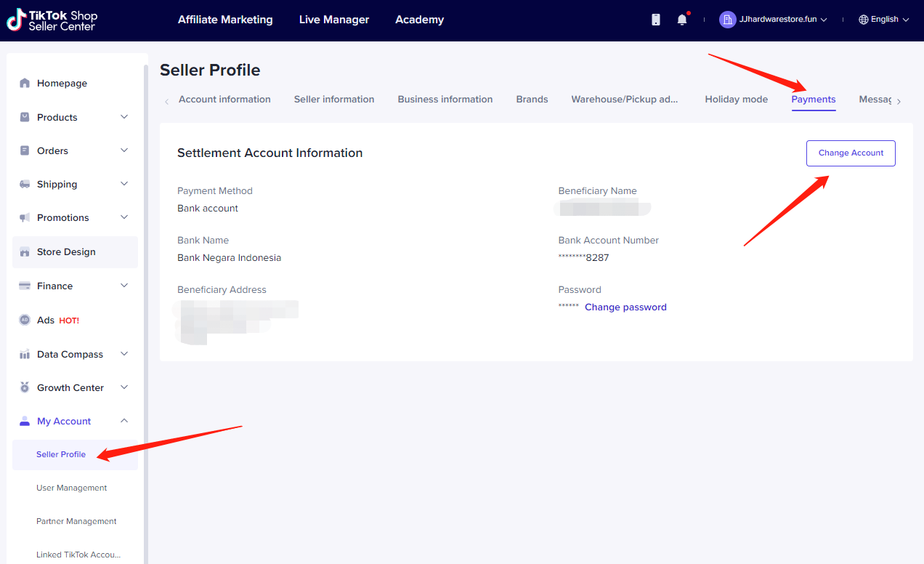The width and height of the screenshot is (924, 564).
Task: Open the mobile phone icon in header
Action: click(656, 20)
